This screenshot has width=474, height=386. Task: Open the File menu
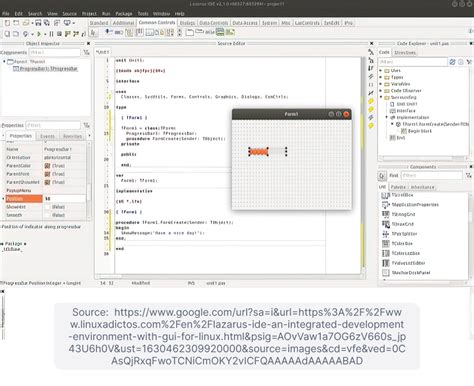tap(6, 14)
